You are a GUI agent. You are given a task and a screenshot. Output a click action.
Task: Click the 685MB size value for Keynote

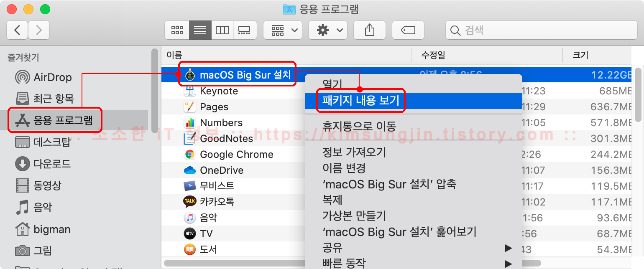615,91
